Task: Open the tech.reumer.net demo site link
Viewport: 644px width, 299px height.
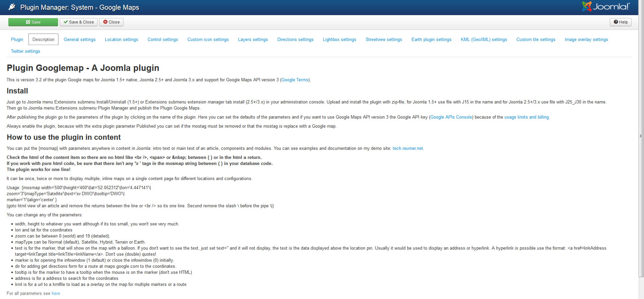Action: pyautogui.click(x=408, y=148)
